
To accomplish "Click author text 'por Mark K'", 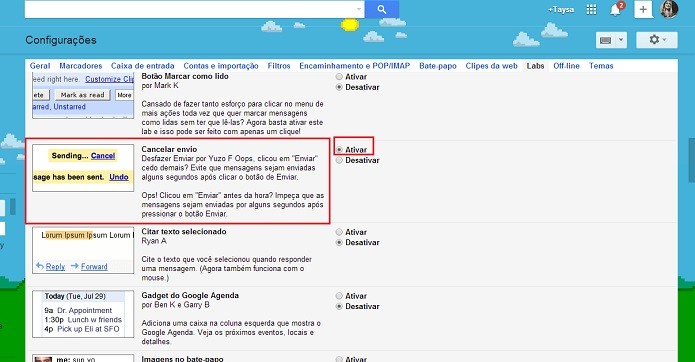I will point(160,86).
